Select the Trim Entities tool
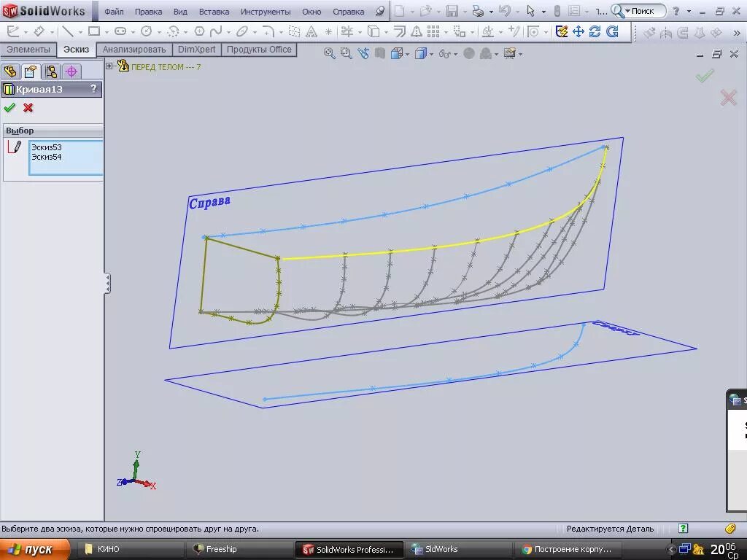Image resolution: width=747 pixels, height=560 pixels. pyautogui.click(x=347, y=31)
